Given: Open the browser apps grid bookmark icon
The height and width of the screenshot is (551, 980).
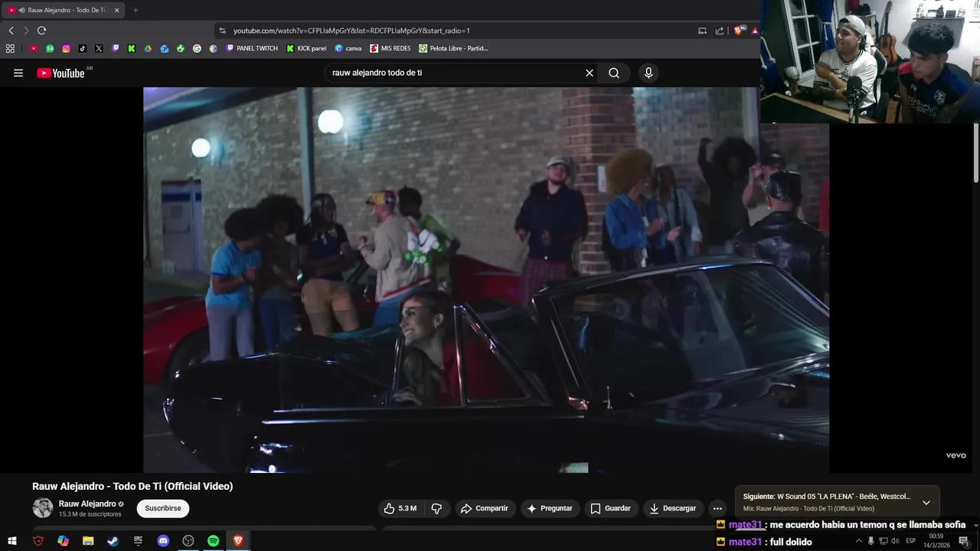Looking at the screenshot, I should pos(10,48).
